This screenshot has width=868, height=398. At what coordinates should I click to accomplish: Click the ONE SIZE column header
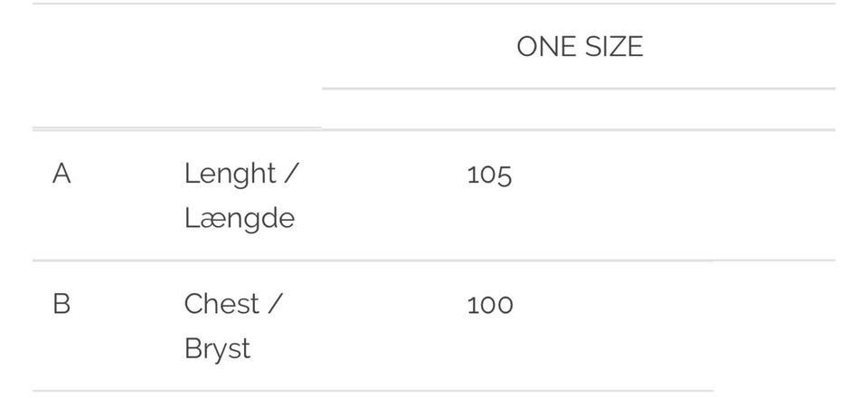click(x=579, y=47)
